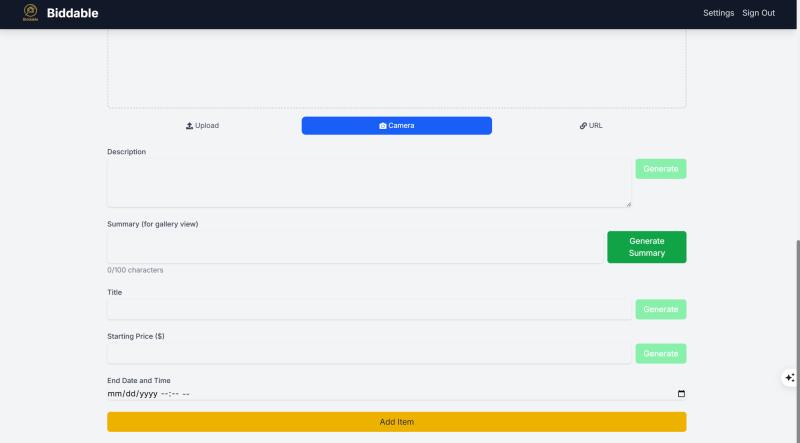Image resolution: width=800 pixels, height=443 pixels.
Task: Click the Biddable logo icon
Action: (x=31, y=13)
